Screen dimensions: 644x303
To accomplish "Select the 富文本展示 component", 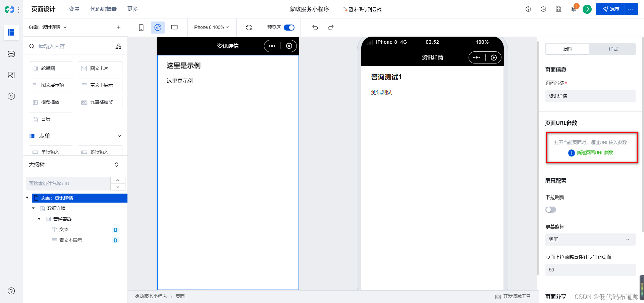I will [100, 85].
